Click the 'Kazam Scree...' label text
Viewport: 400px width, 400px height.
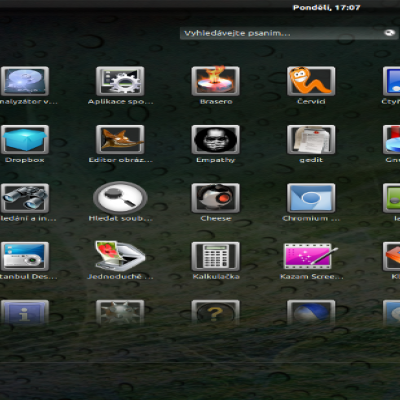[311, 276]
